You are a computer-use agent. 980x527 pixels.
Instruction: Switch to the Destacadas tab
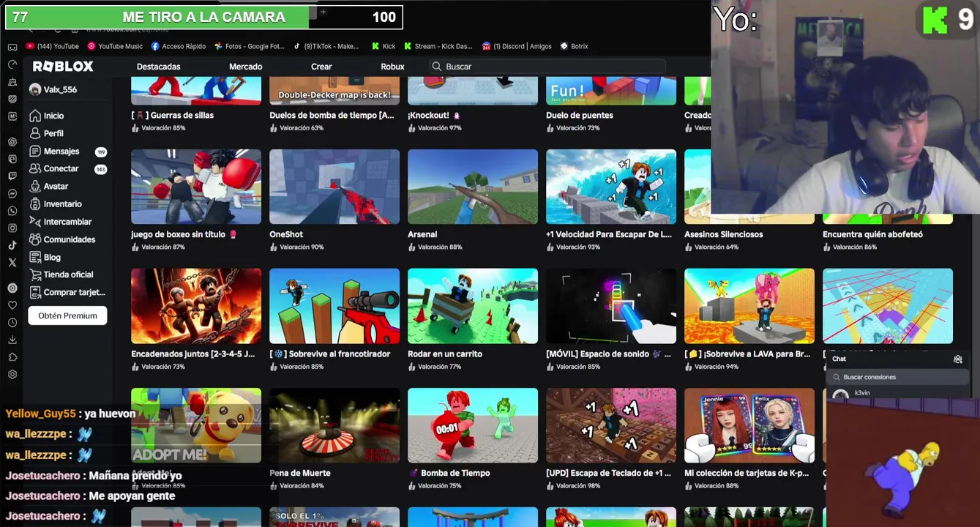click(158, 67)
